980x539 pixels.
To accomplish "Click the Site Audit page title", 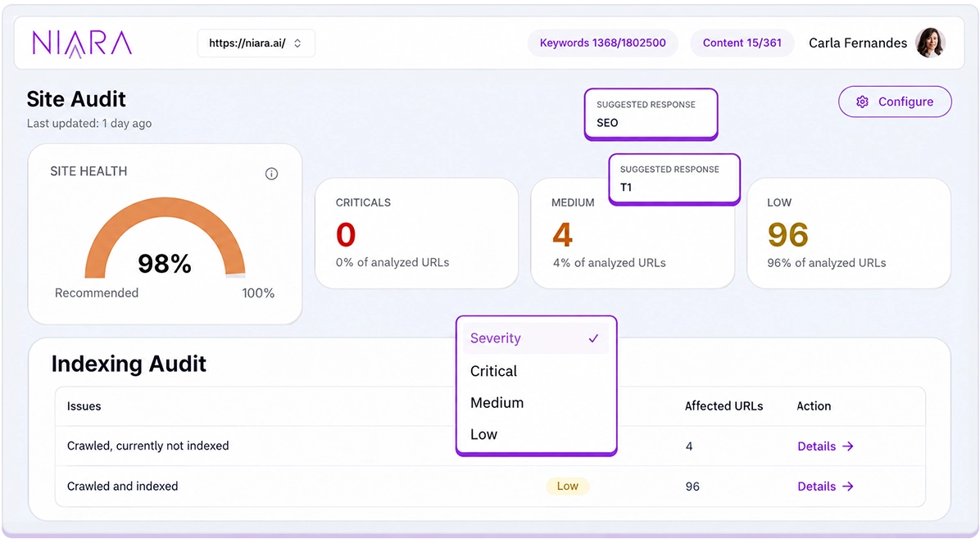I will click(x=76, y=99).
